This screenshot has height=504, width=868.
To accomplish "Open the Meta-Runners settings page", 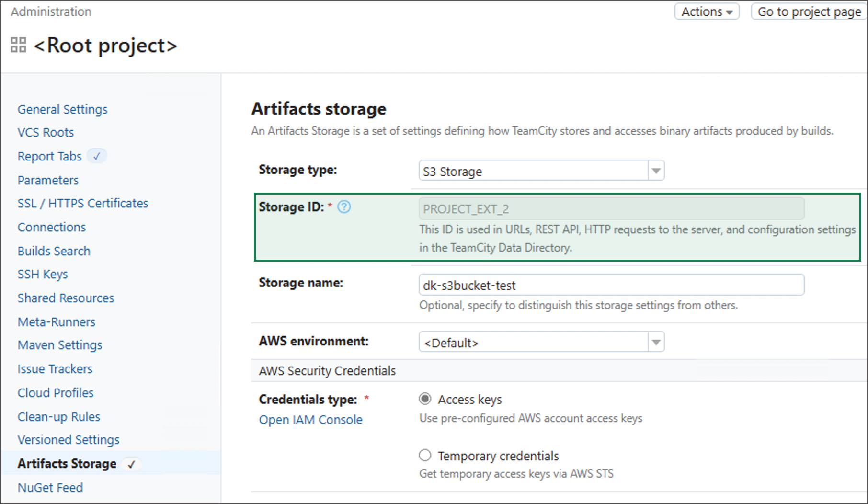I will coord(56,321).
